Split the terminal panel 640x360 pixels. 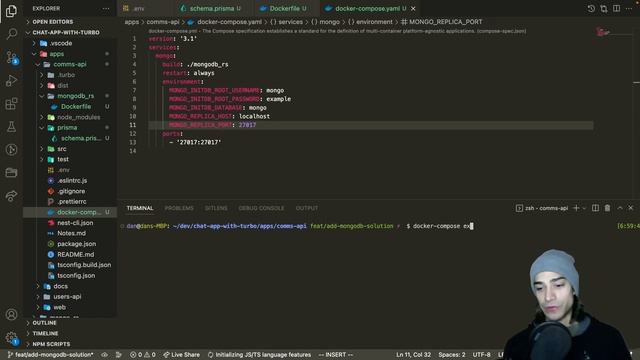pyautogui.click(x=596, y=208)
